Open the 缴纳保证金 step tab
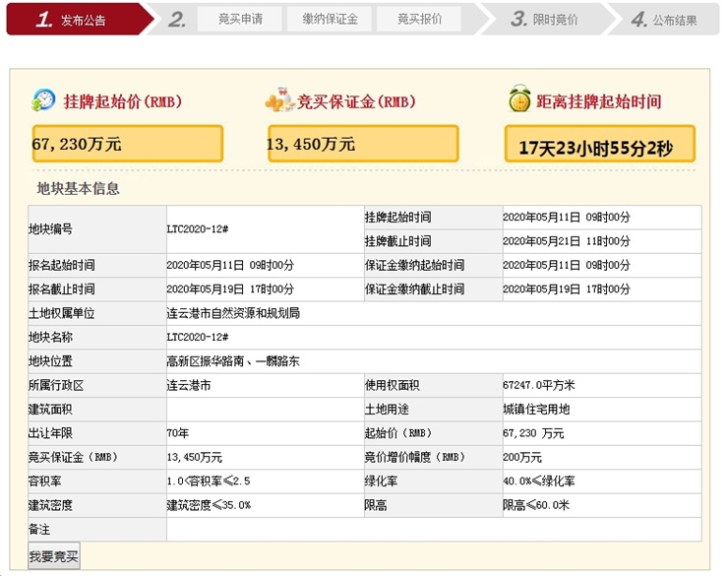This screenshot has width=728, height=576. (327, 19)
